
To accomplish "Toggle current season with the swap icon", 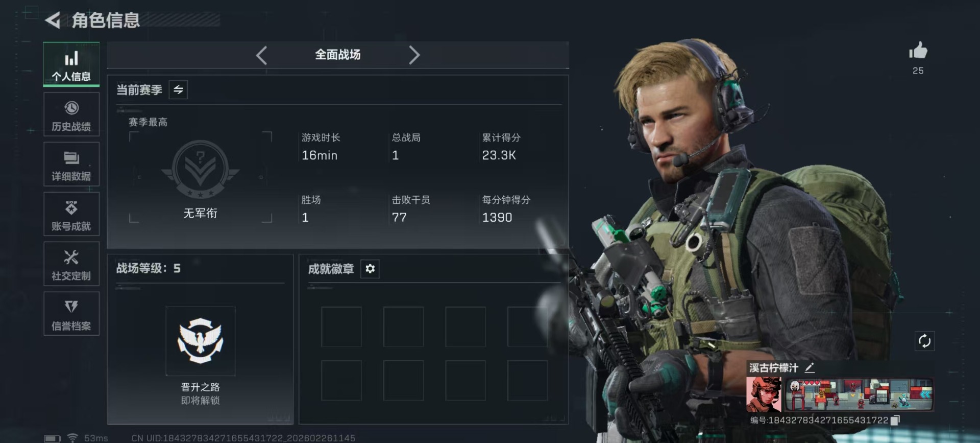I will pyautogui.click(x=178, y=90).
